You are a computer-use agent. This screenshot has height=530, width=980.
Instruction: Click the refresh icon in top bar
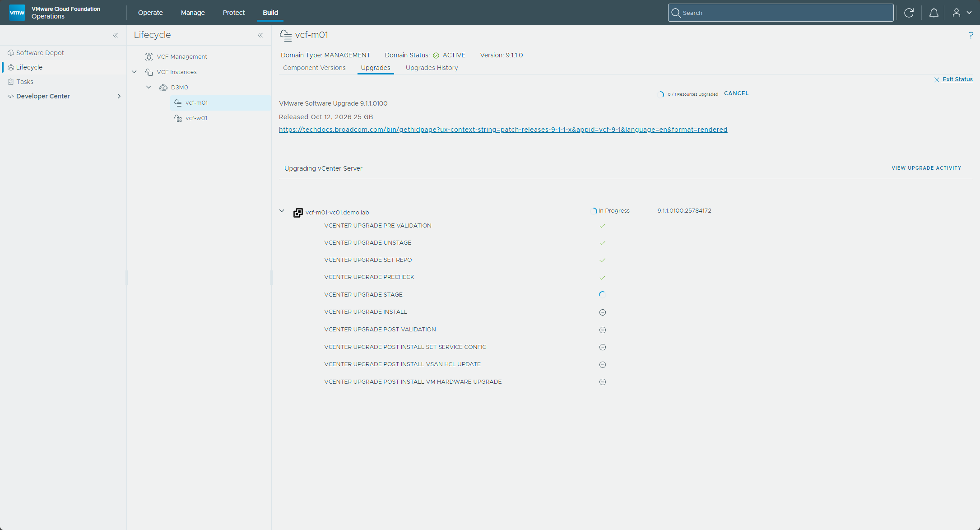tap(909, 13)
